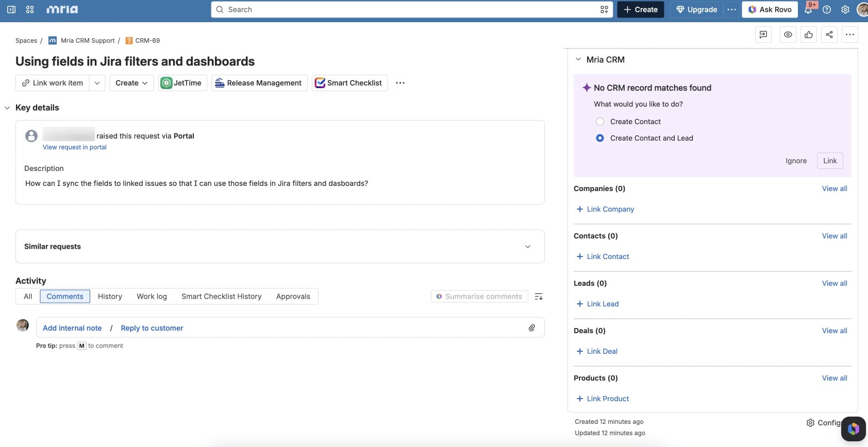Screen dimensions: 868x447
Task: Open Ask Rovo
Action: 770,9
